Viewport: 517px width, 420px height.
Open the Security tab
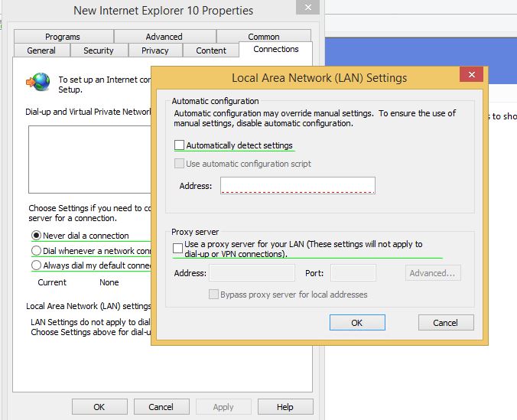99,50
